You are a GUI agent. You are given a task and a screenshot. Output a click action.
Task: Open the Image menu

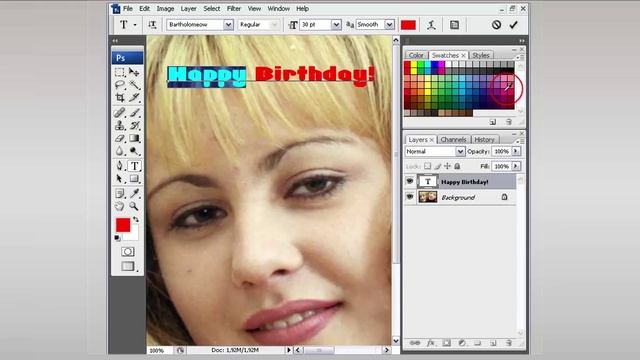pos(165,9)
